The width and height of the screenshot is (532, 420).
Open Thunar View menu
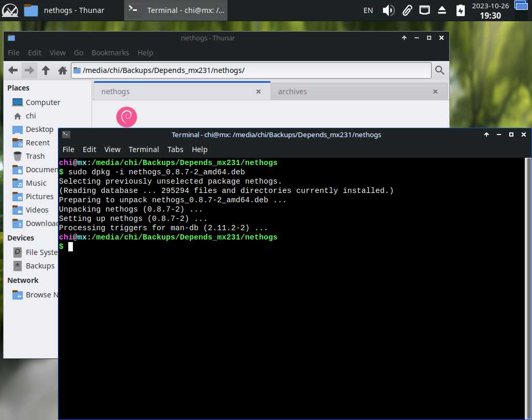[x=57, y=53]
